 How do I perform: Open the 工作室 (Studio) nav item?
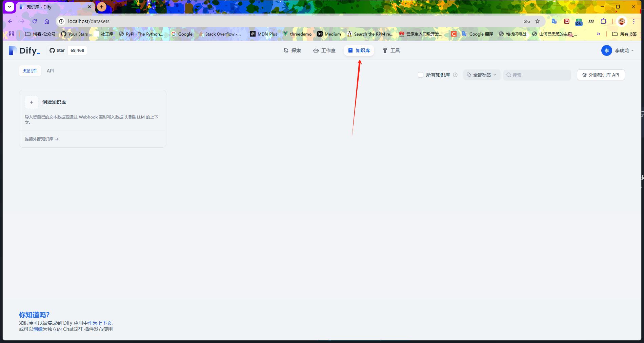(324, 50)
